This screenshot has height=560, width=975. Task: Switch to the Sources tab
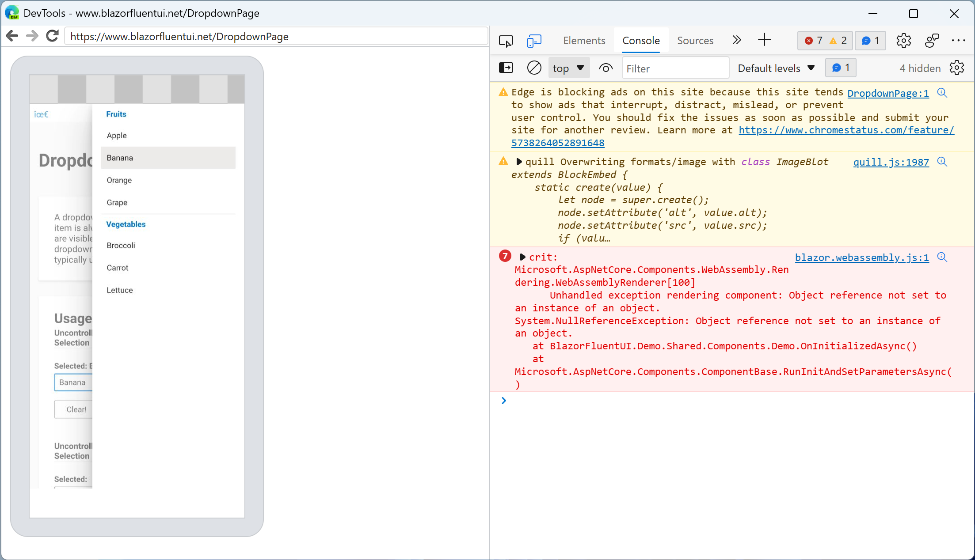tap(695, 40)
